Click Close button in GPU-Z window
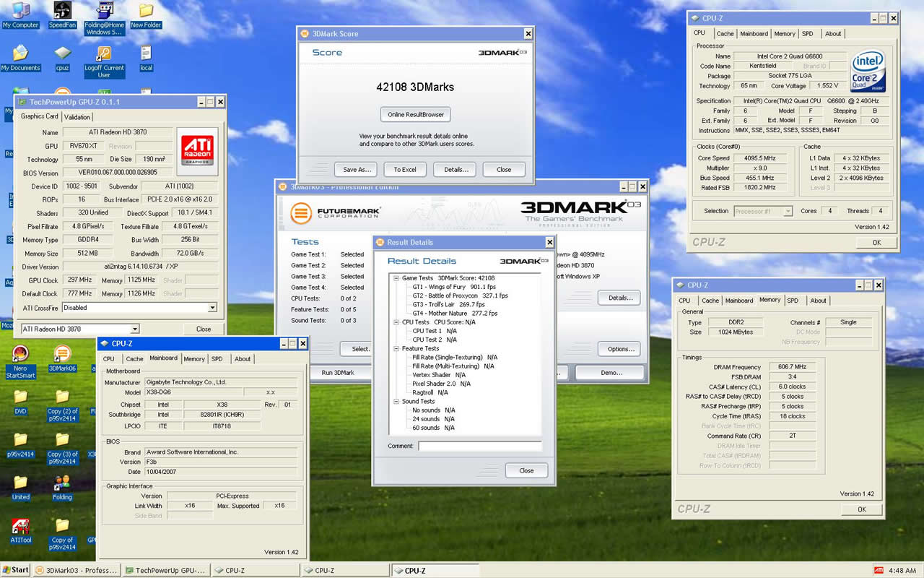This screenshot has height=578, width=924. (204, 329)
